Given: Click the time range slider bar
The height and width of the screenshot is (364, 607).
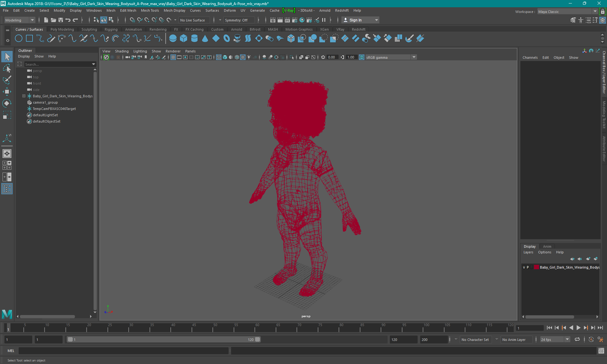Looking at the screenshot, I should (164, 339).
